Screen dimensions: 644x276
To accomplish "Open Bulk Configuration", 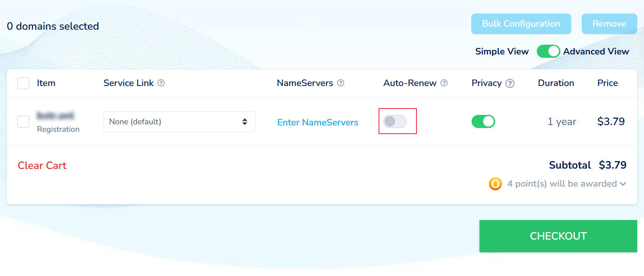I will click(521, 24).
